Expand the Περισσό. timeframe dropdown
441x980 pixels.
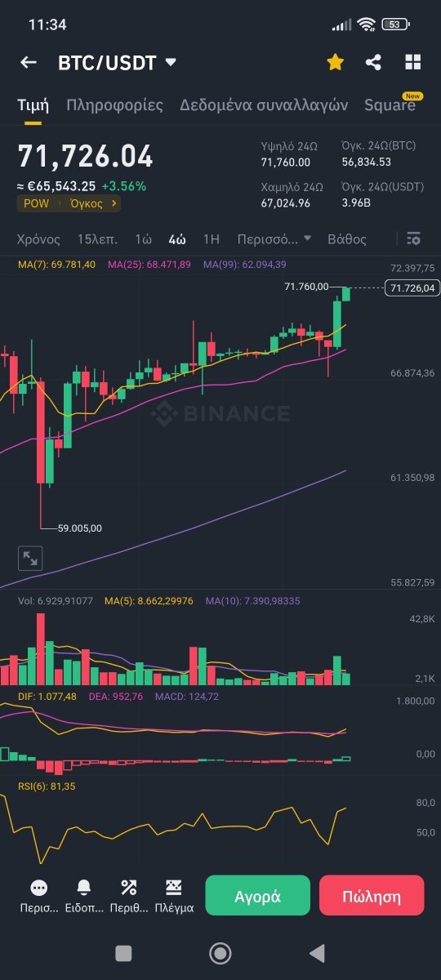(274, 239)
